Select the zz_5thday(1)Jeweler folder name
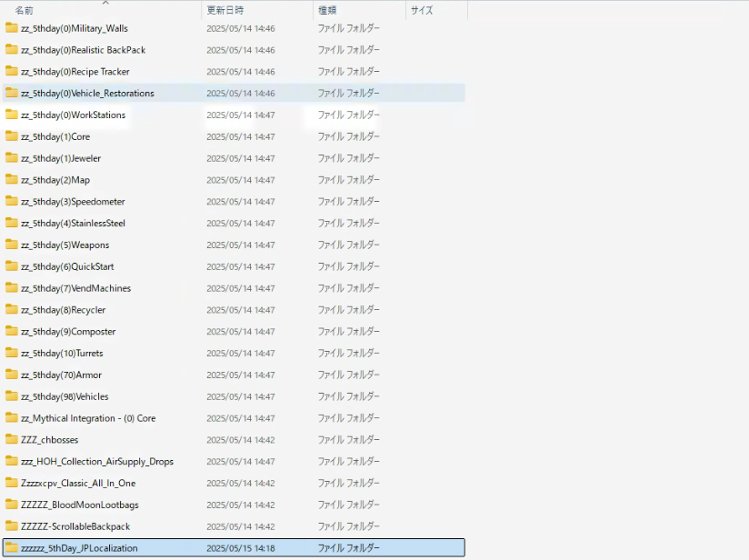This screenshot has height=560, width=749. 61,158
